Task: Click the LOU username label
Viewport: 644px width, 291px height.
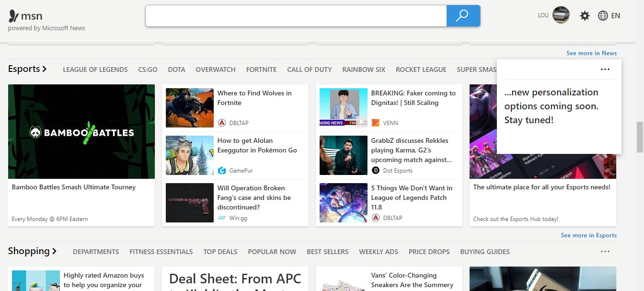Action: (x=543, y=15)
